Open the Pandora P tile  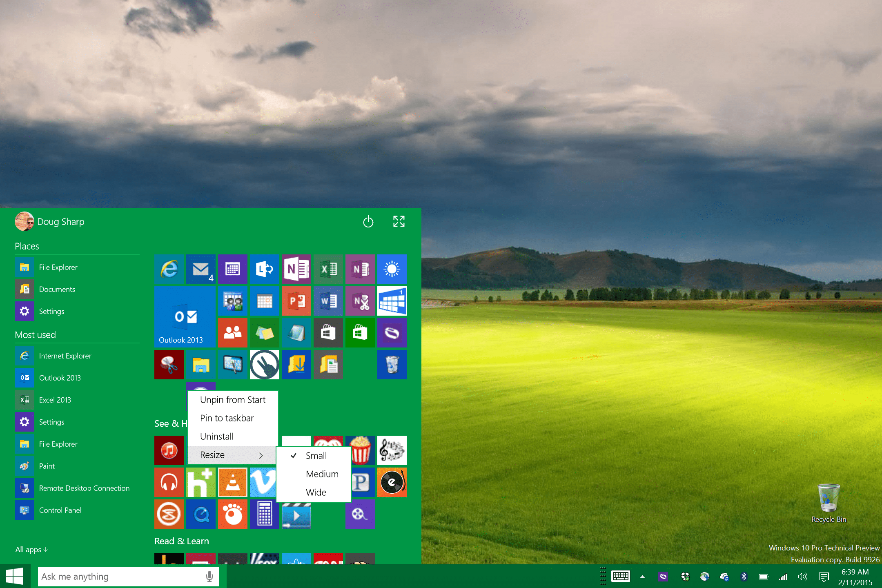click(362, 482)
